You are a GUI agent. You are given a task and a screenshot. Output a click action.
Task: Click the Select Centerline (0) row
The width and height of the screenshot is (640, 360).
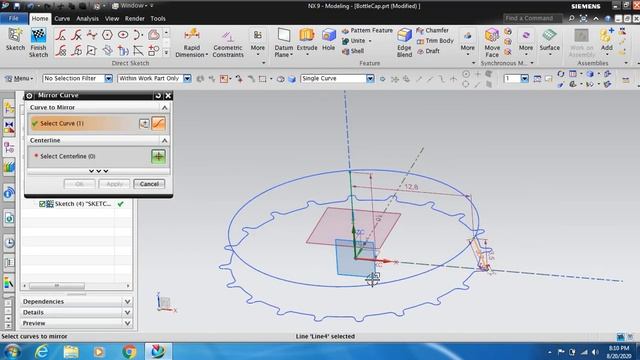98,156
